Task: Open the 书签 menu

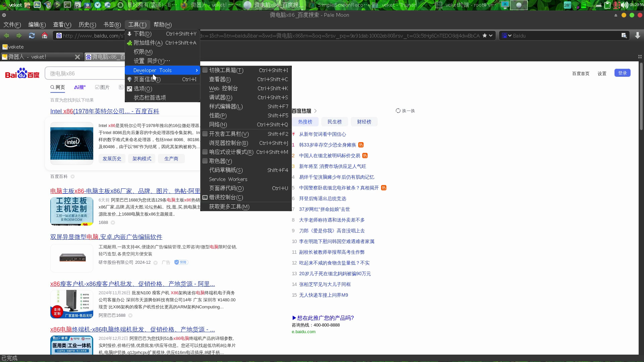Action: pyautogui.click(x=112, y=25)
